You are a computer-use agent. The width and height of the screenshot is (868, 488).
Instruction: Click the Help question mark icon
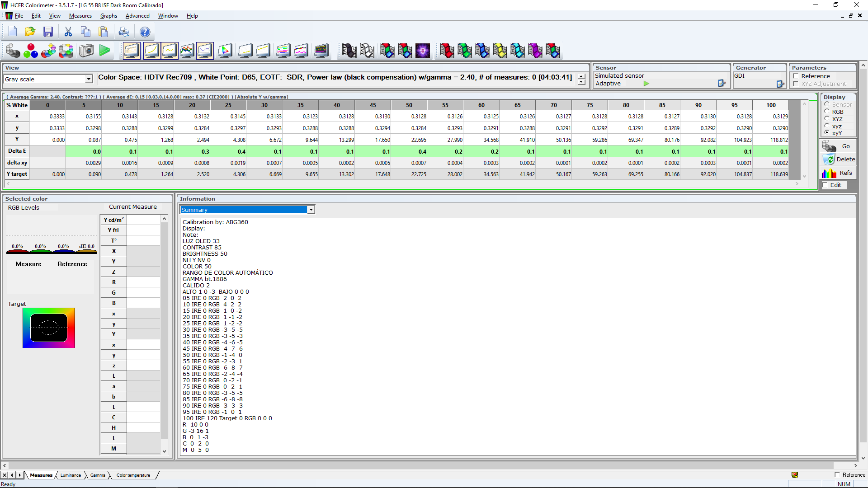[145, 32]
